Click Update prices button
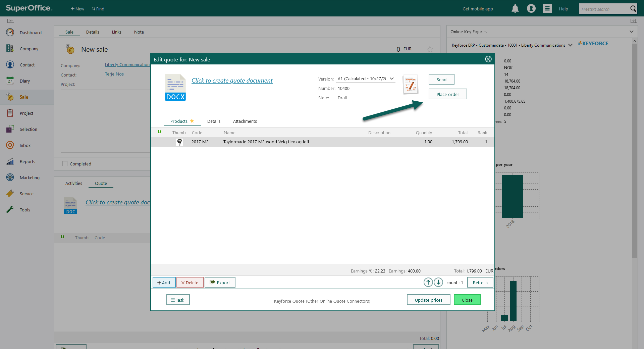The width and height of the screenshot is (644, 349). (429, 300)
